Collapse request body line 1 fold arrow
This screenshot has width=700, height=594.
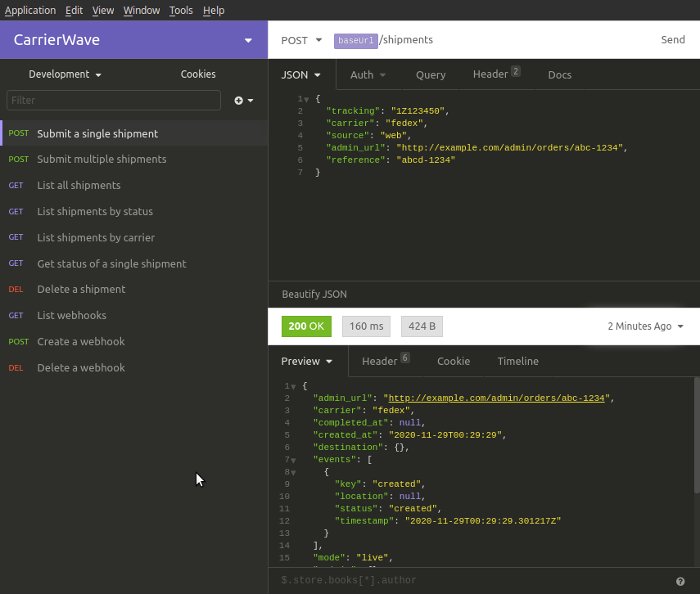click(307, 100)
